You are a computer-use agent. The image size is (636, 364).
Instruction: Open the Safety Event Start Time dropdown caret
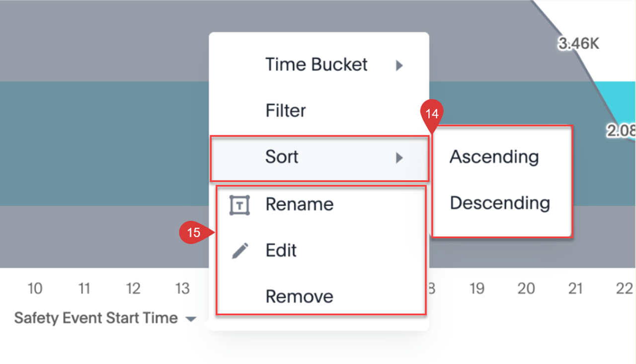click(191, 319)
